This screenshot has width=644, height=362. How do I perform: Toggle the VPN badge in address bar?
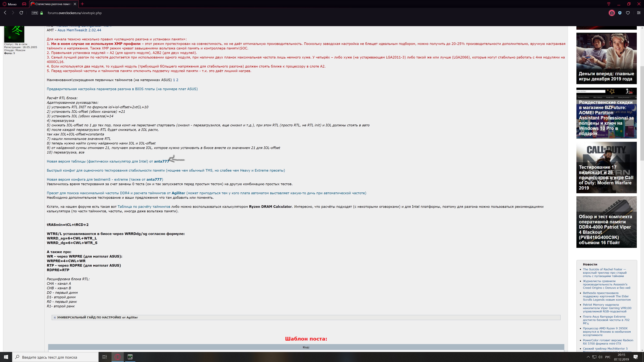point(35,13)
